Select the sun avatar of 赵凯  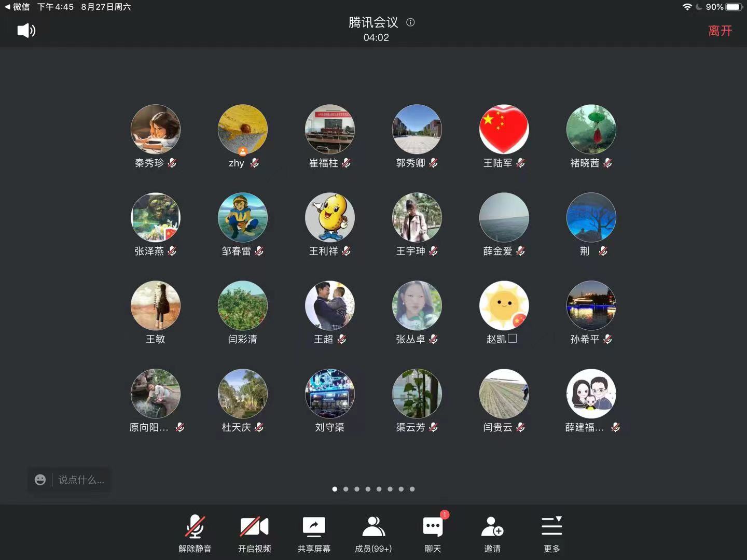(x=504, y=305)
